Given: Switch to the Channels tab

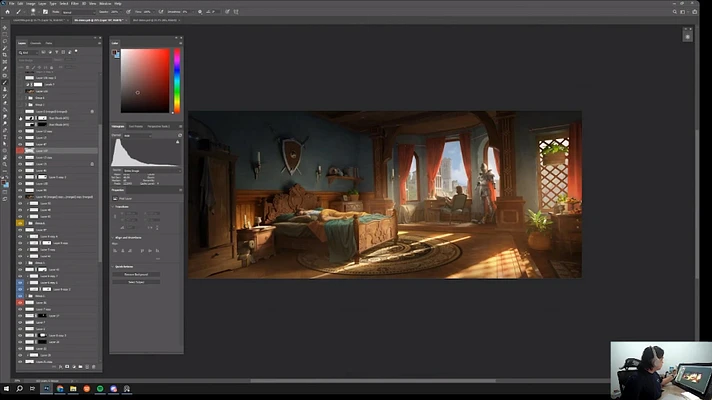Looking at the screenshot, I should pos(35,43).
